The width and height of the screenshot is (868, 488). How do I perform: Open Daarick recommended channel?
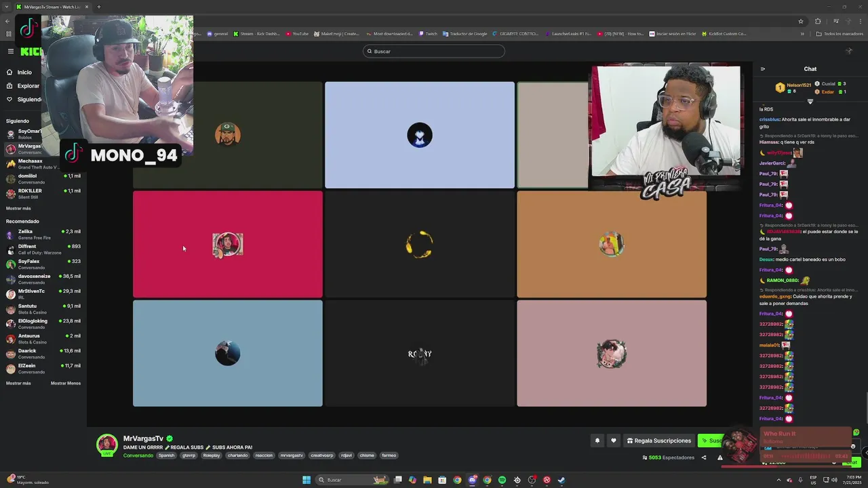[x=43, y=354]
